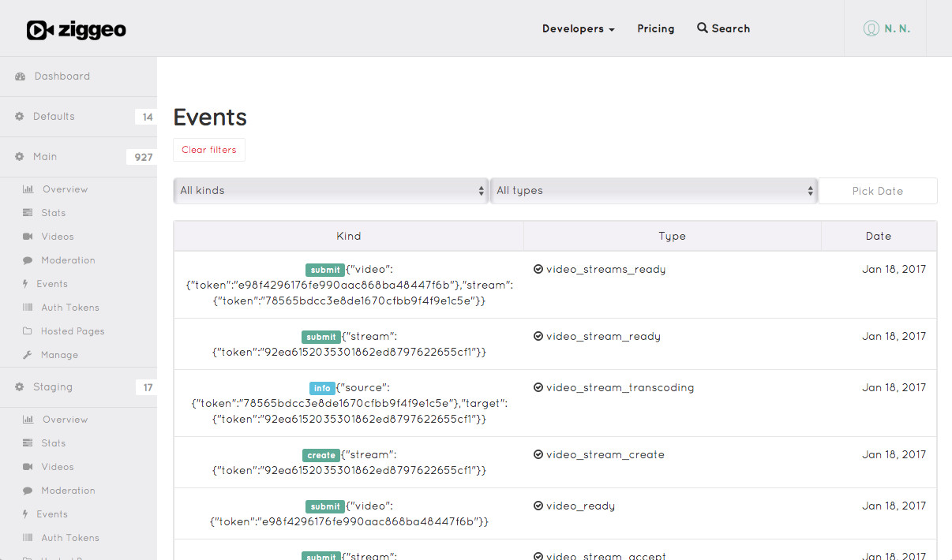Expand the All kinds filter dropdown
This screenshot has height=560, width=952.
click(331, 191)
